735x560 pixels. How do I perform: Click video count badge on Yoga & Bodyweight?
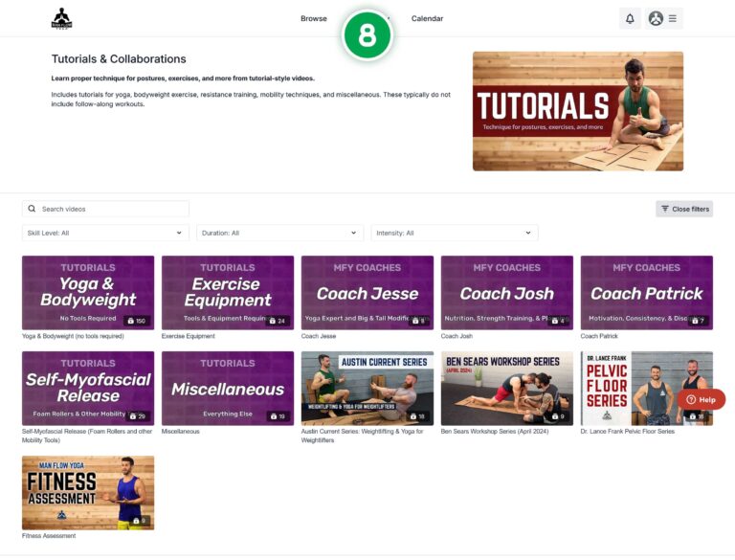coord(135,321)
